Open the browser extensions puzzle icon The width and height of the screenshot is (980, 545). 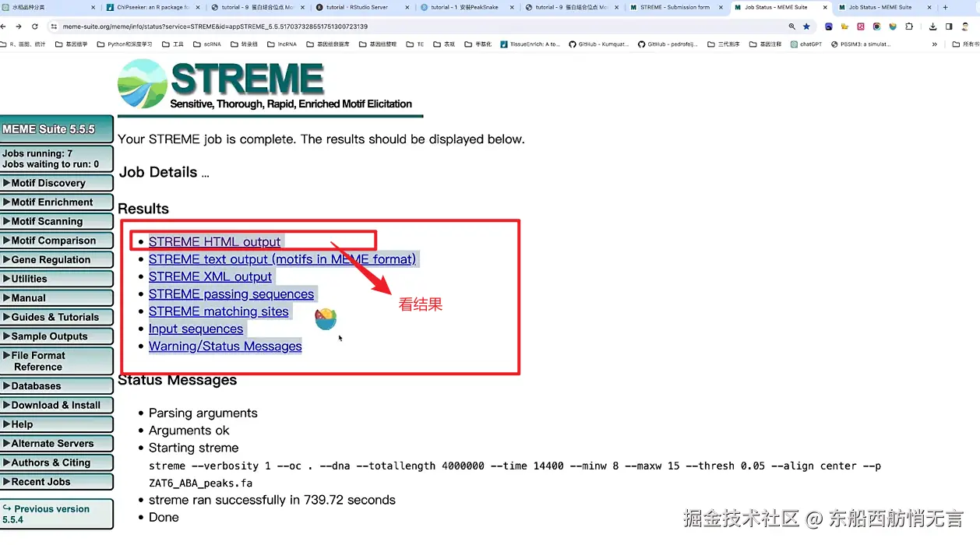tap(908, 26)
